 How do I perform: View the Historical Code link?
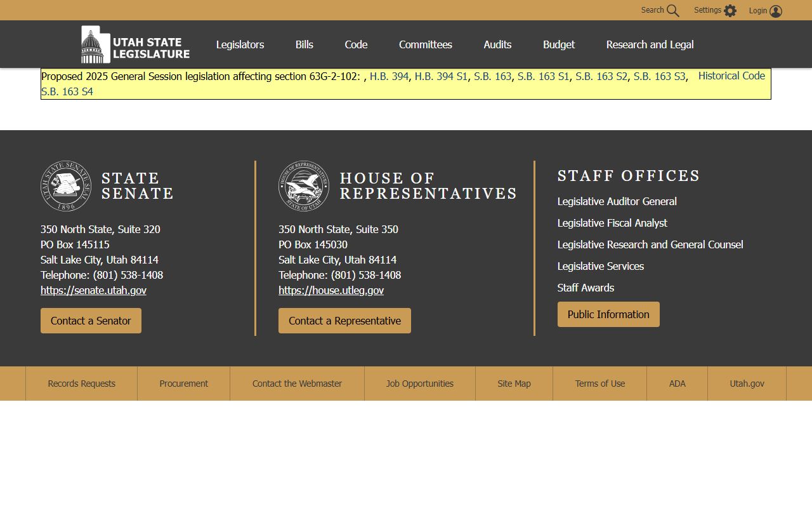click(x=731, y=76)
